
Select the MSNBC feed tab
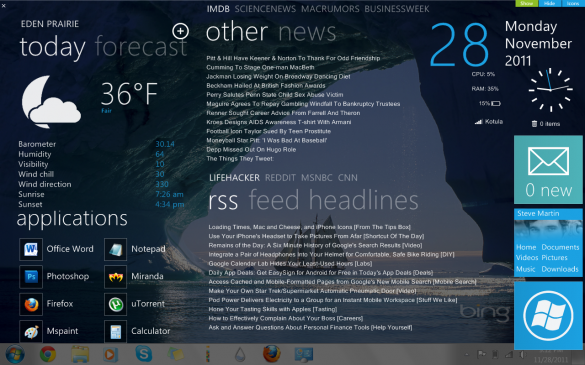tap(317, 178)
